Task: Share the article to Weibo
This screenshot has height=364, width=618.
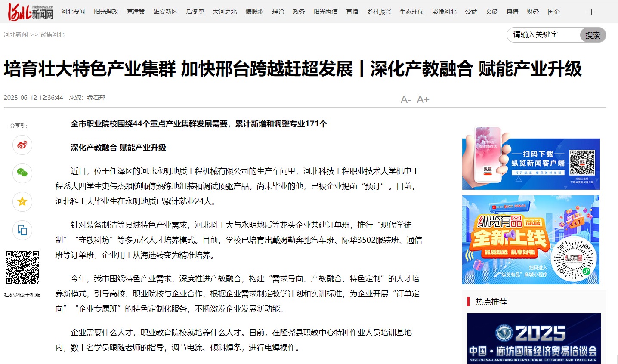Action: [x=22, y=145]
